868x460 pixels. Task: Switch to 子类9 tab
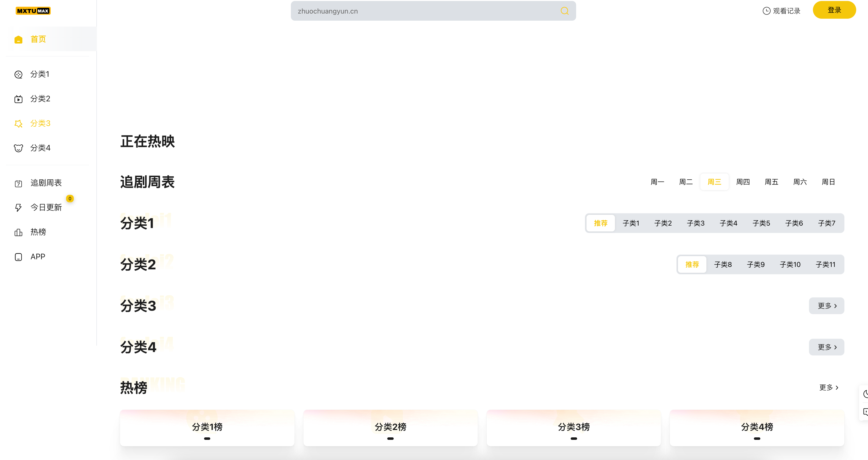tap(755, 264)
